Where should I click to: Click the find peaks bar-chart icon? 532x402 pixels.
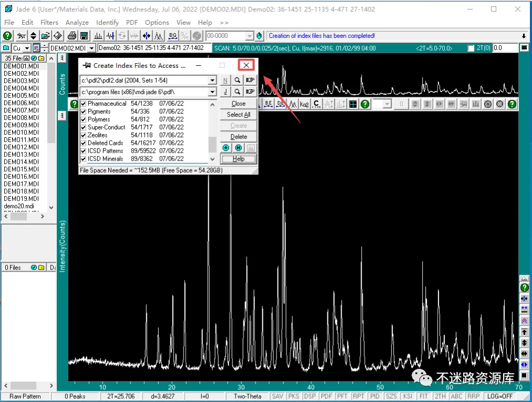(98, 36)
